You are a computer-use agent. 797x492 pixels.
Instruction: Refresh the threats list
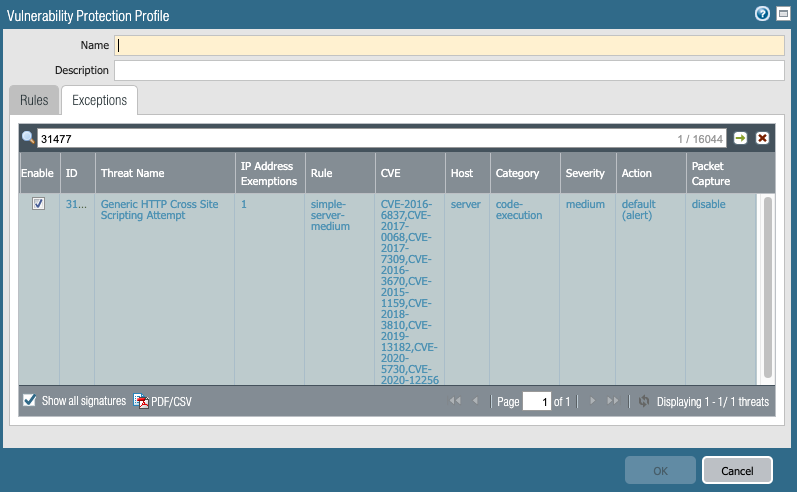pos(644,401)
